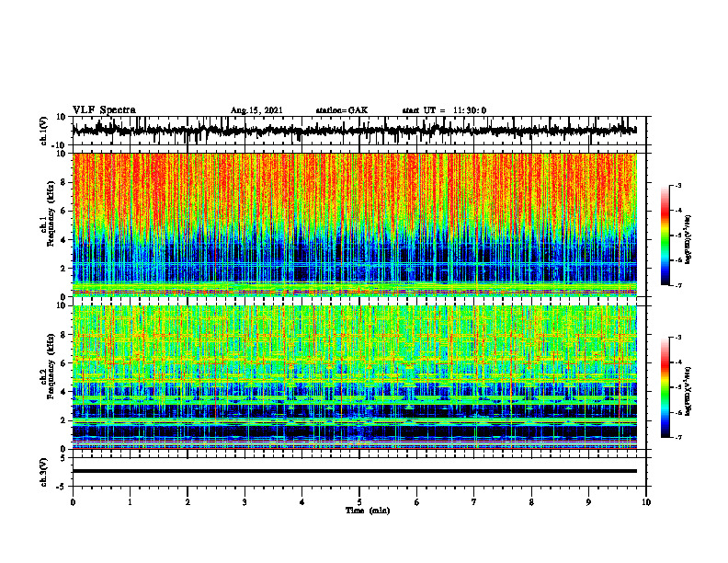Click time axis tick label '6'

click(417, 502)
